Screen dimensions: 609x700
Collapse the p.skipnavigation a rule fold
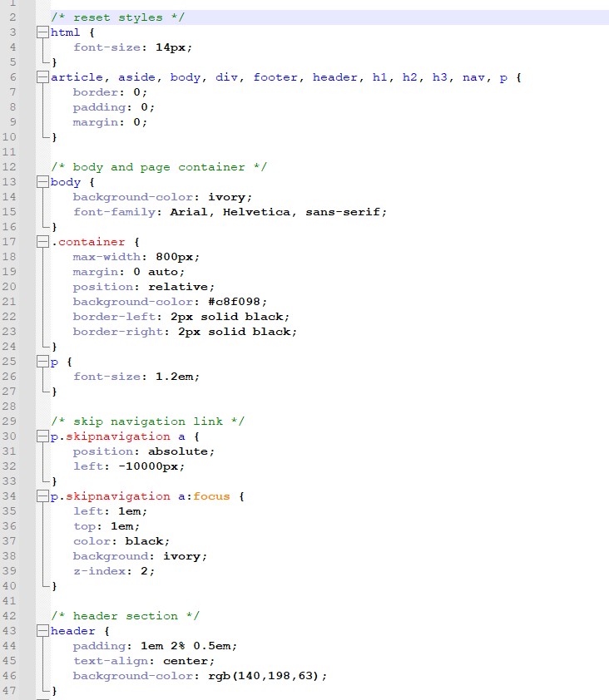coord(42,436)
